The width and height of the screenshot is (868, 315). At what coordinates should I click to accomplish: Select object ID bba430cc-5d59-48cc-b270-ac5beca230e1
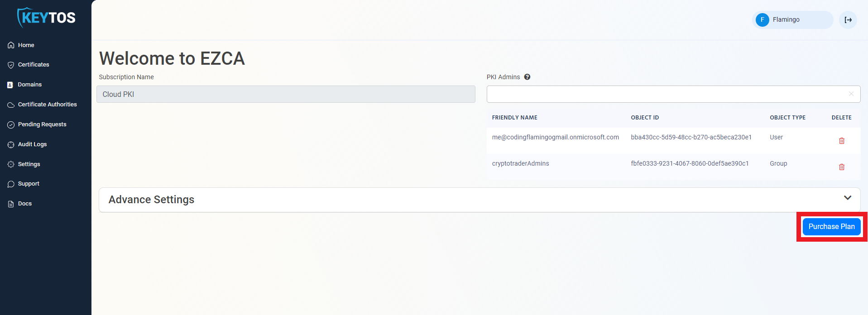(691, 137)
